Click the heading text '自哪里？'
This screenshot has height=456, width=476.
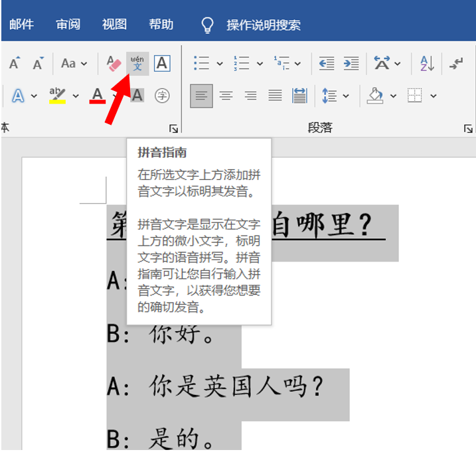322,224
